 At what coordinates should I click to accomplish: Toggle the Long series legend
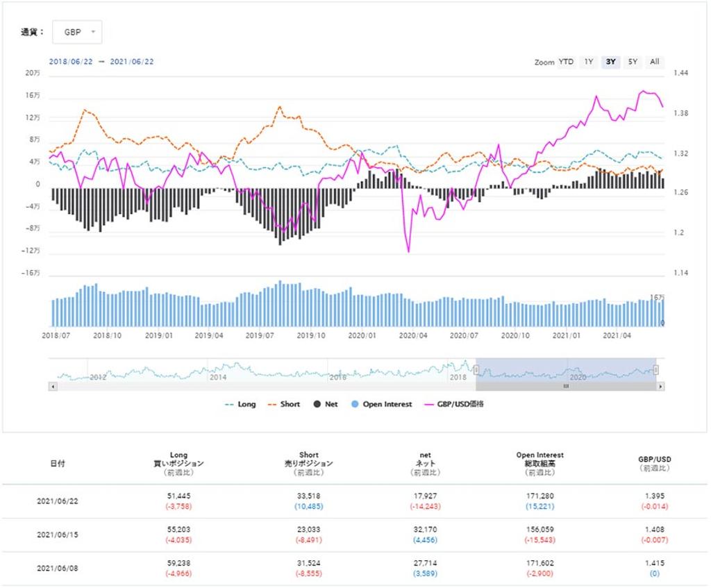click(240, 404)
